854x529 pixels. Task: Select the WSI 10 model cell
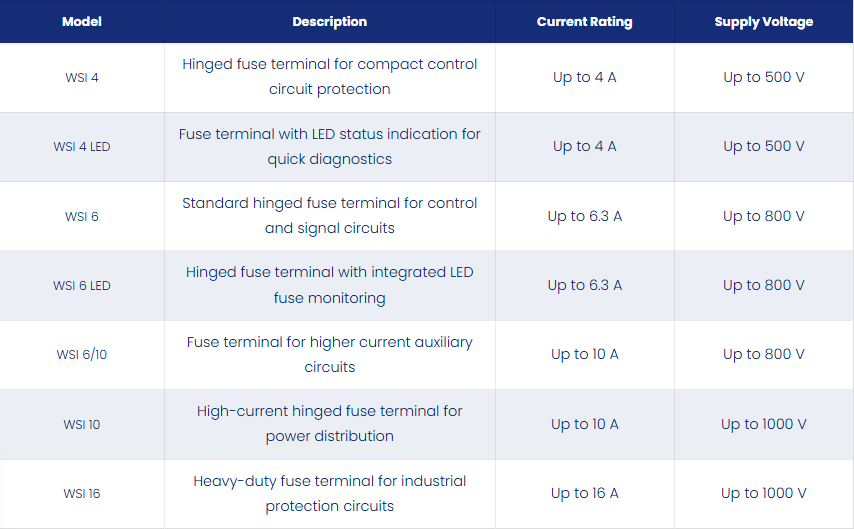click(82, 424)
